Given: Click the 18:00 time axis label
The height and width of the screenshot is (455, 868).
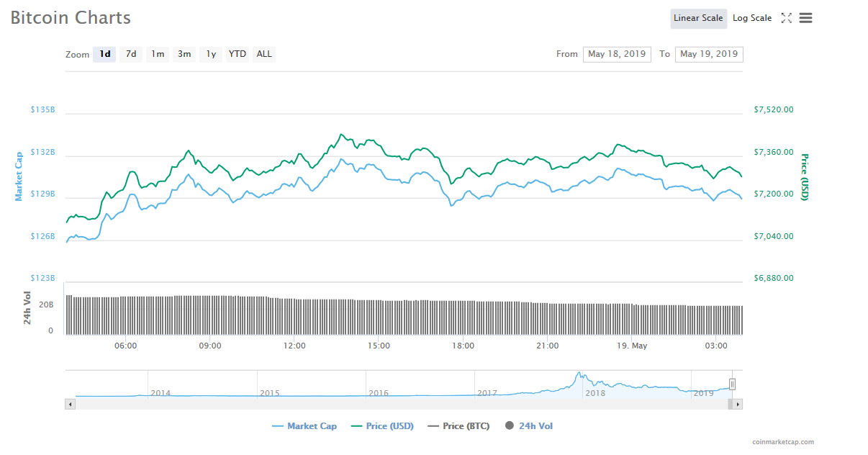Looking at the screenshot, I should 463,346.
